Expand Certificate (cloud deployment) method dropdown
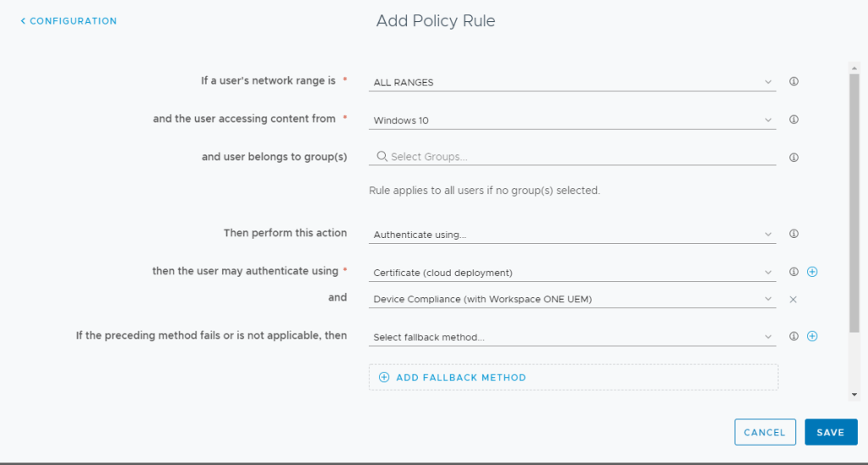The width and height of the screenshot is (868, 465). [x=573, y=273]
